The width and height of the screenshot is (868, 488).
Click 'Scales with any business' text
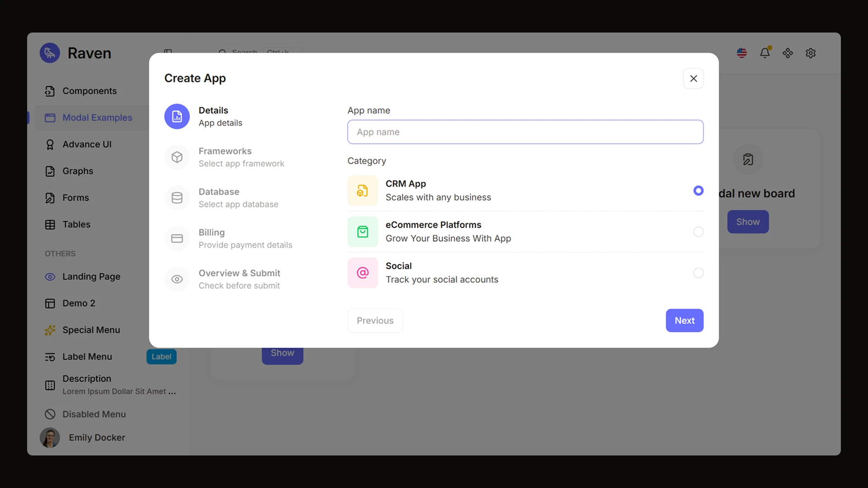click(x=438, y=197)
